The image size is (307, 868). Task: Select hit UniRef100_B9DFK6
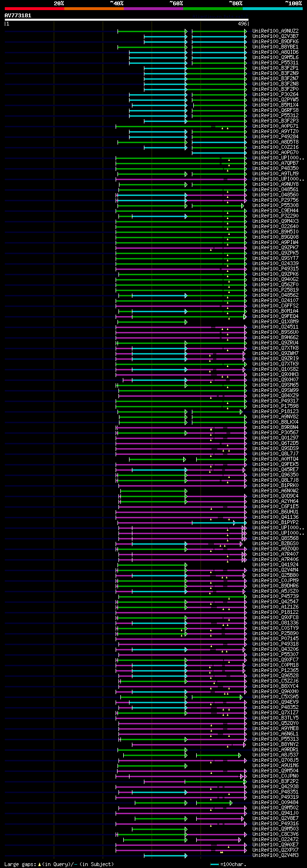[275, 41]
